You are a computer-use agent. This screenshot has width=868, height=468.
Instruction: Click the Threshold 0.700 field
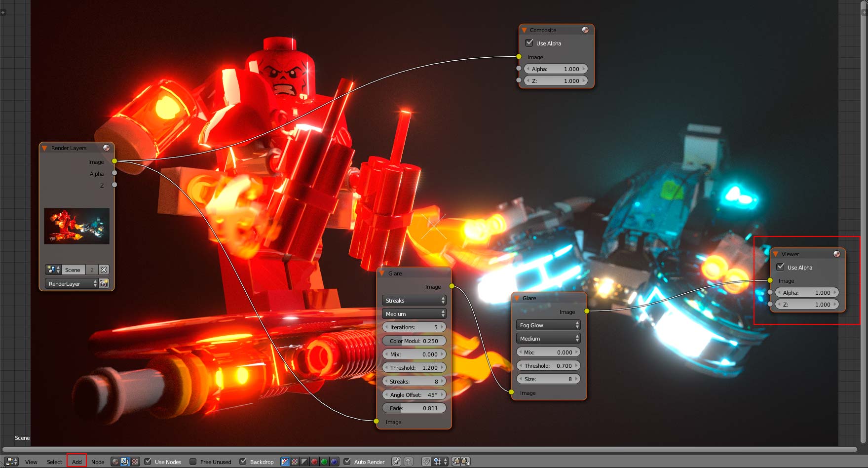click(548, 365)
